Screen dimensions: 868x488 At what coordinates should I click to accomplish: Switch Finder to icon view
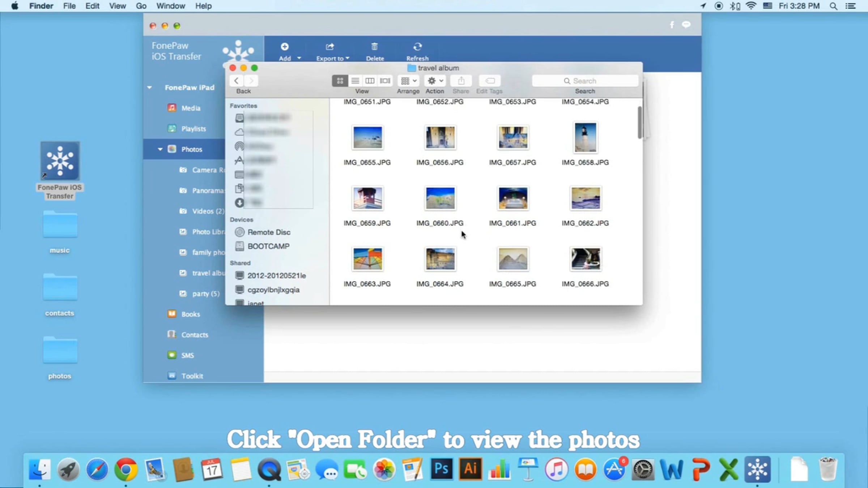[x=340, y=81]
